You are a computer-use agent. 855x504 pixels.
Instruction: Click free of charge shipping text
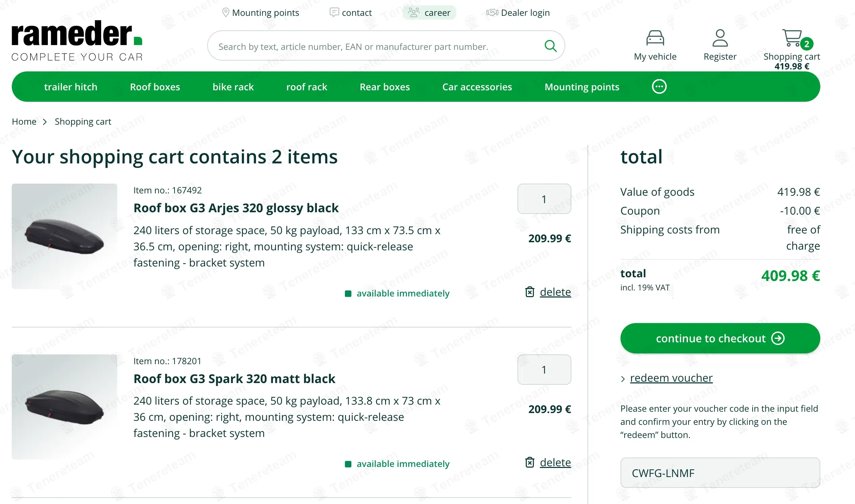pos(803,238)
